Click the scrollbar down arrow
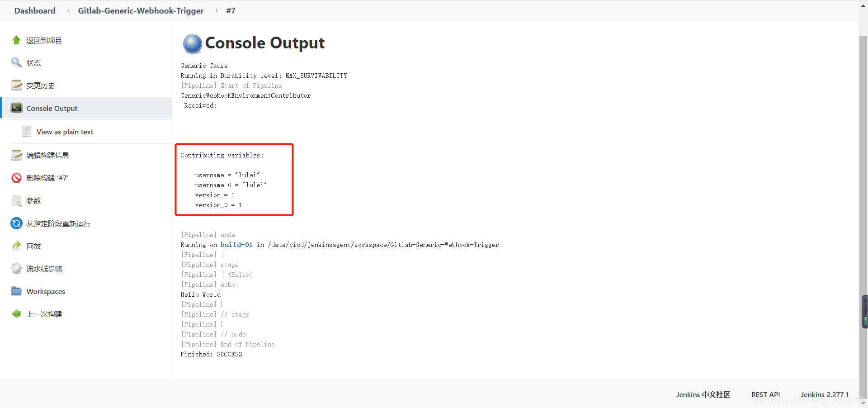 tap(863, 403)
